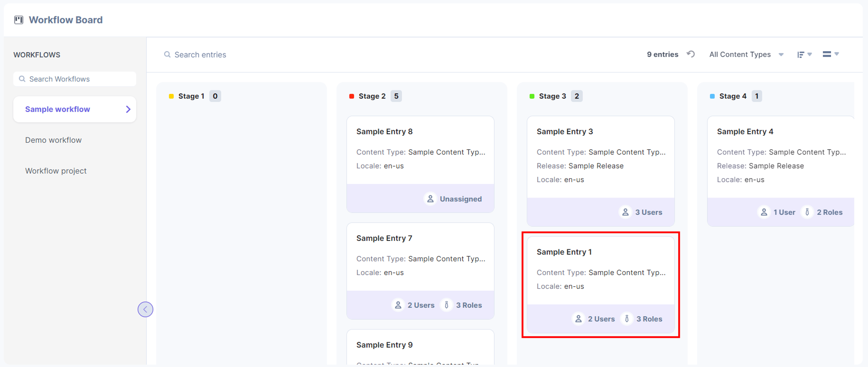868x367 pixels.
Task: Open the Sample Entry 1 card title
Action: pos(564,252)
